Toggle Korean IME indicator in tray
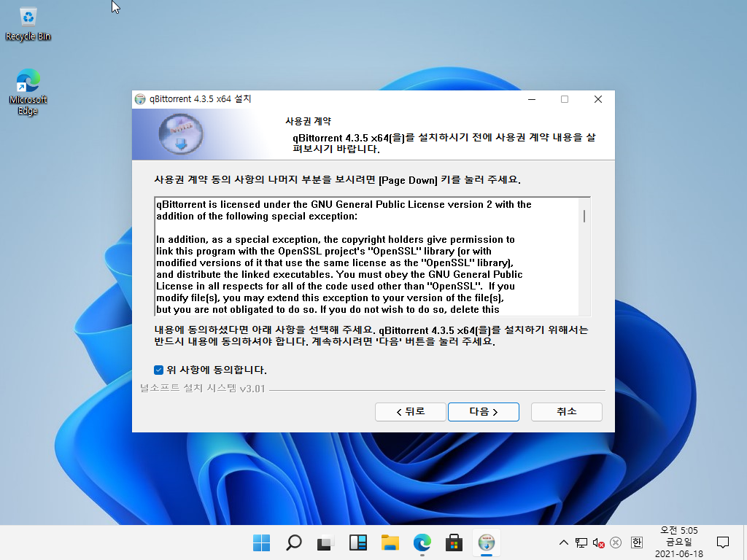 636,542
